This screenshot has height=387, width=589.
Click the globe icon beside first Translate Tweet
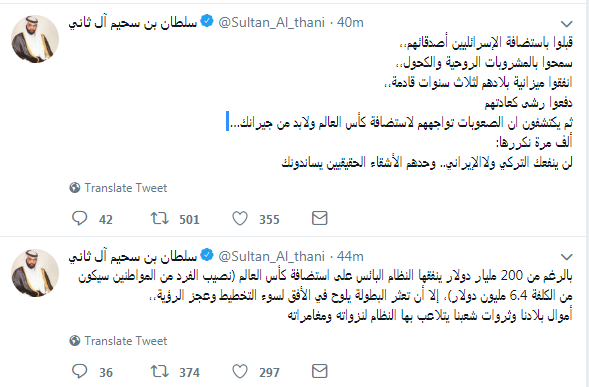(75, 187)
